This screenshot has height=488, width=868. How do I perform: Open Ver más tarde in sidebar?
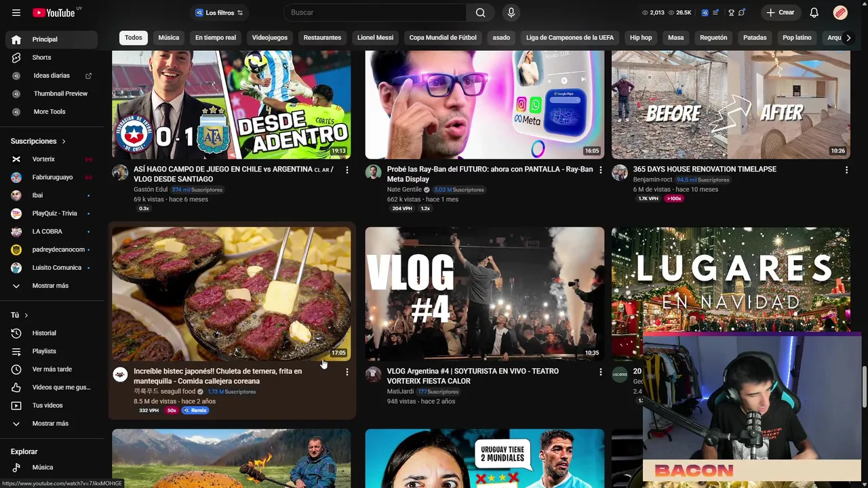[x=53, y=369]
